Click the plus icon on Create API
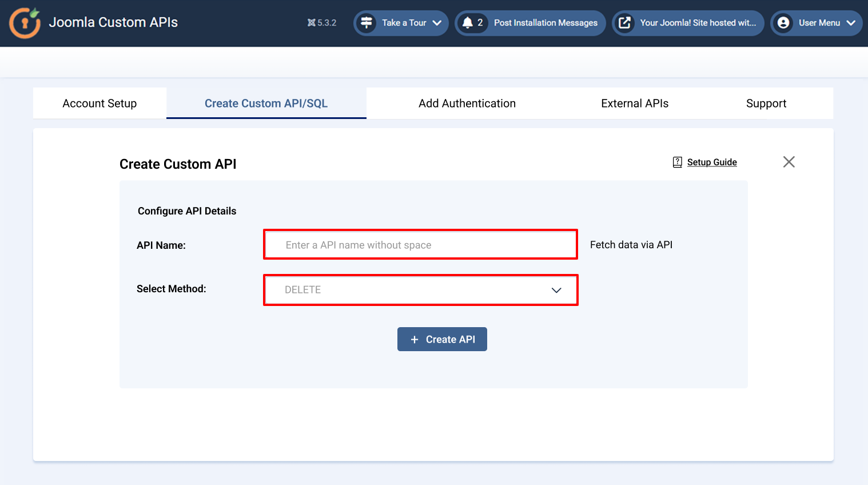868x485 pixels. click(x=415, y=340)
